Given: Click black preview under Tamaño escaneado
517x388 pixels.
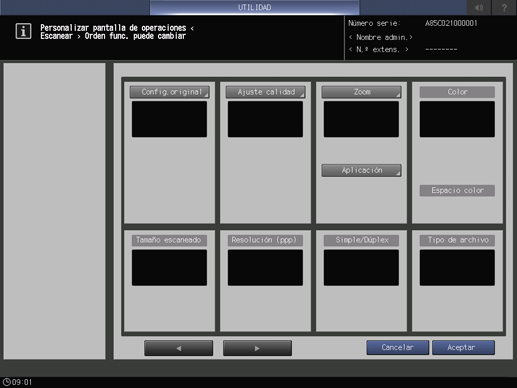Looking at the screenshot, I should click(169, 268).
